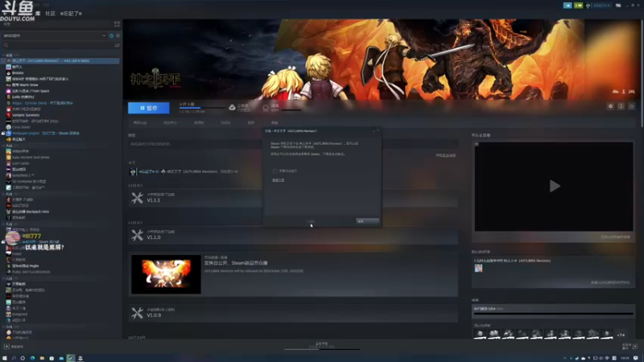
Task: Click the first unlocked achievement icon
Action: point(480,335)
